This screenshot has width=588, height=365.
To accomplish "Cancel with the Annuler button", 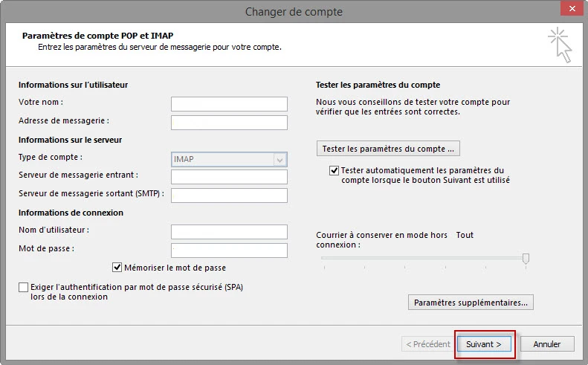I will [546, 344].
